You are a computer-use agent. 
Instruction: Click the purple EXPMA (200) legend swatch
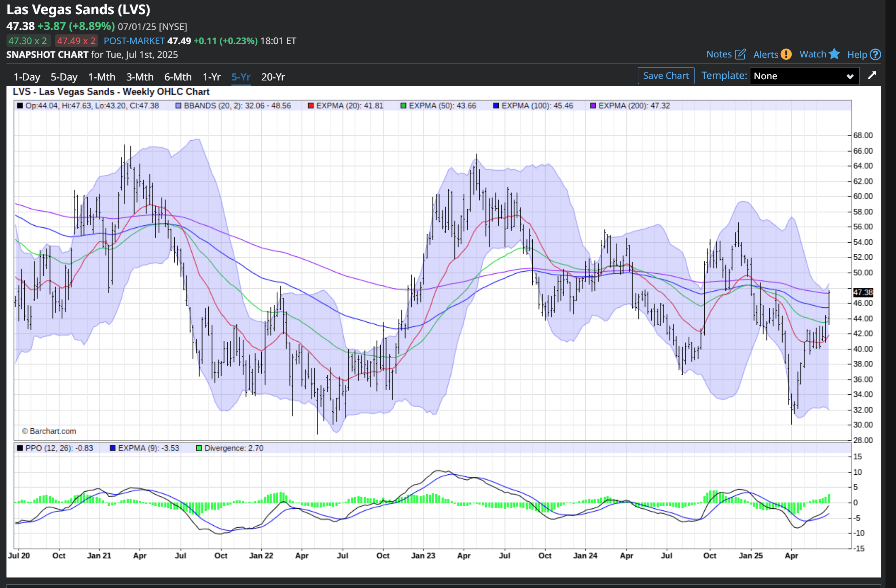point(593,106)
